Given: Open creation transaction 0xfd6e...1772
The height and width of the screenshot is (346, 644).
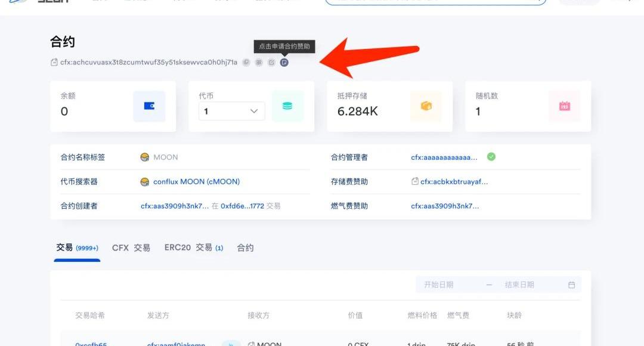Looking at the screenshot, I should coord(242,206).
